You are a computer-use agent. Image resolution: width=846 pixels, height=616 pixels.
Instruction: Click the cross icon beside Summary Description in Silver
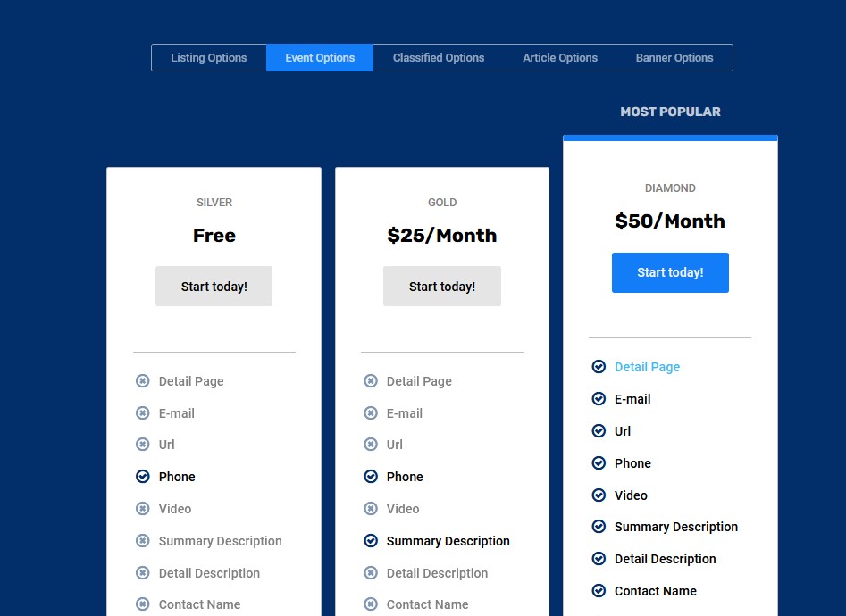click(x=143, y=541)
